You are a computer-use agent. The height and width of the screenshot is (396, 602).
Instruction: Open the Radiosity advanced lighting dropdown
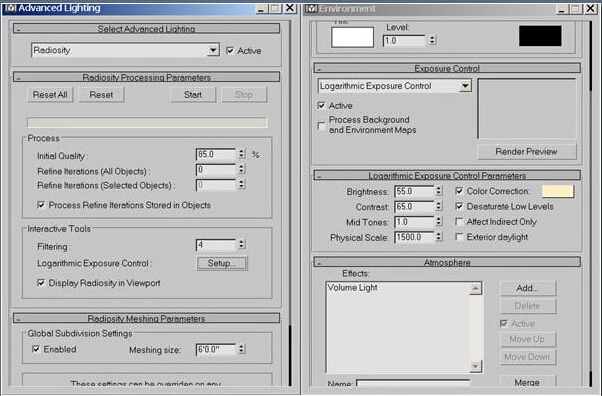125,50
